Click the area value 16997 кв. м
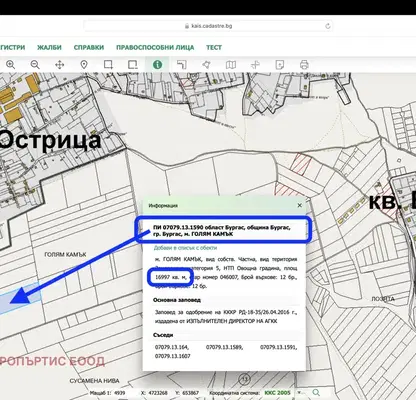Viewport: 416px width, 400px height. coord(171,277)
